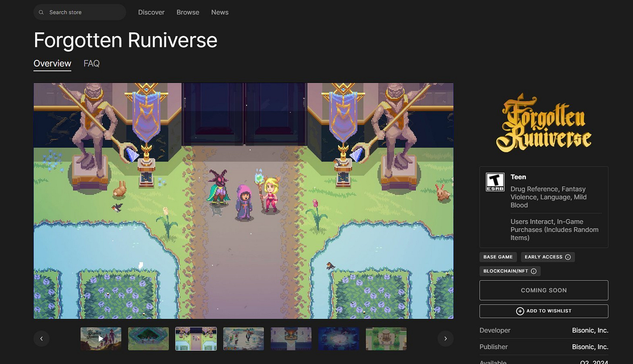Select the seventh gazebo thumbnail
This screenshot has height=364, width=633.
pyautogui.click(x=386, y=339)
